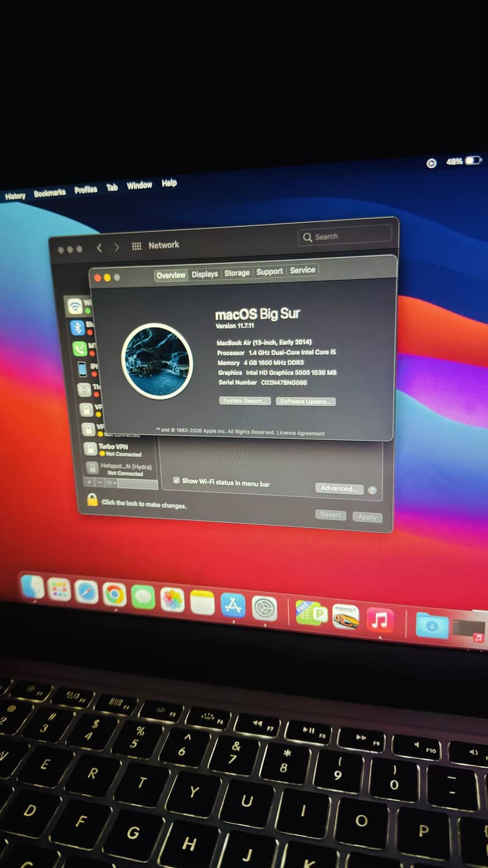This screenshot has width=488, height=868.
Task: Switch to the Storage tab
Action: point(237,273)
